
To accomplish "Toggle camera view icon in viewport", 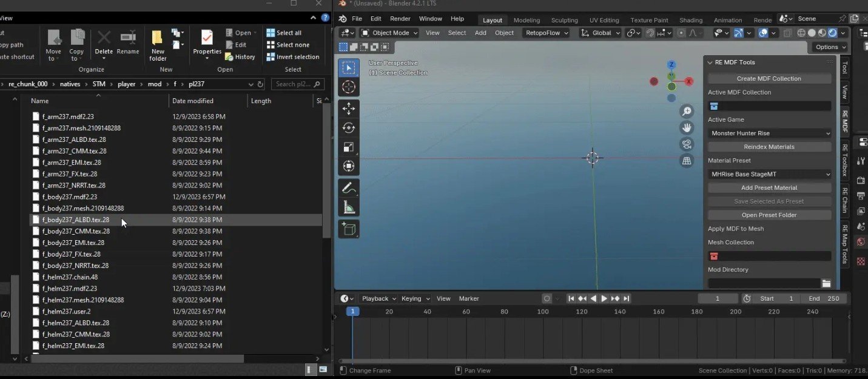I will (687, 144).
